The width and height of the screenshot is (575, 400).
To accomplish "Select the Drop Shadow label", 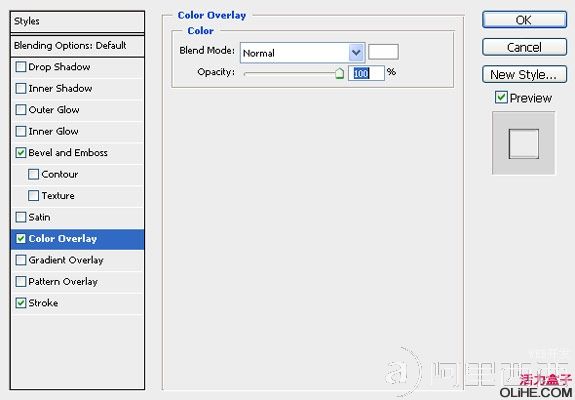I will 59,67.
